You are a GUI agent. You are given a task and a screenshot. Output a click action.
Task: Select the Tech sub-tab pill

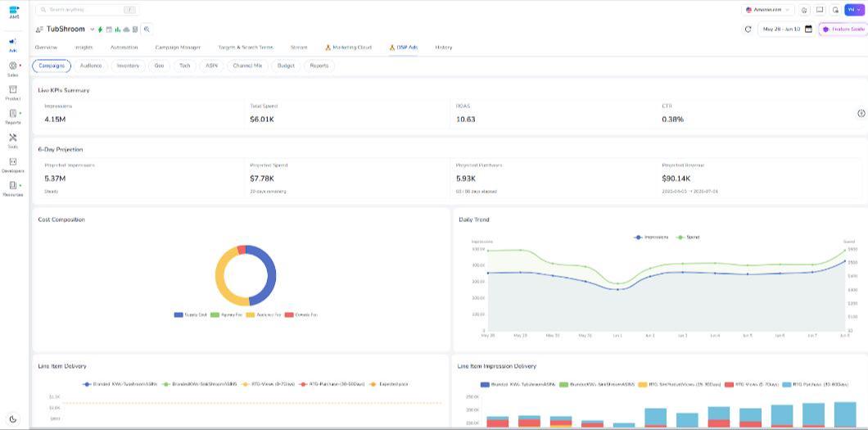pyautogui.click(x=185, y=66)
